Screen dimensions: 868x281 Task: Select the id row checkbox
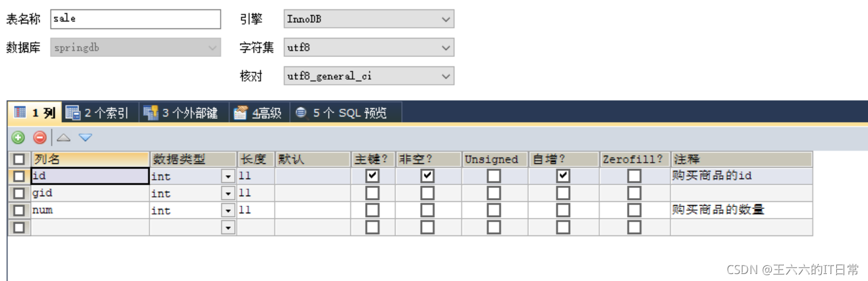[x=19, y=176]
